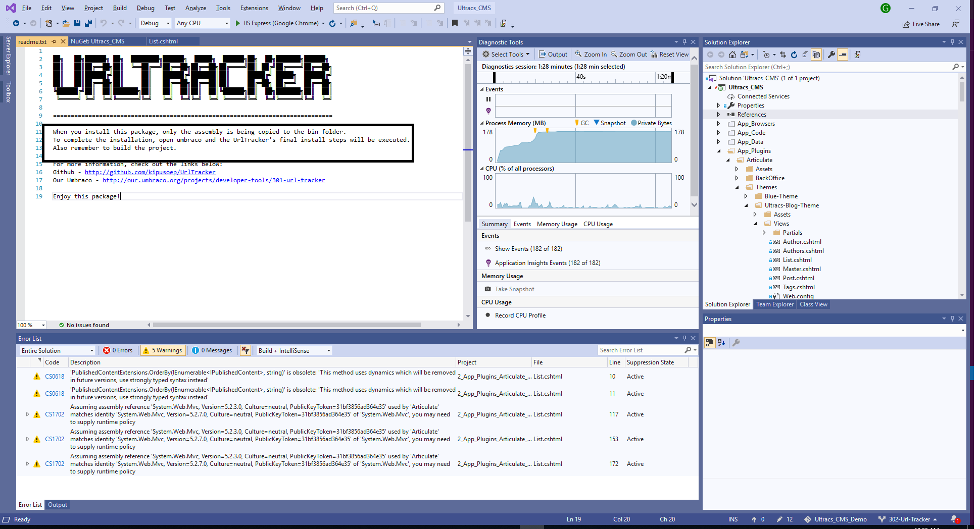This screenshot has height=529, width=980.
Task: Click the green G account avatar
Action: point(886,8)
